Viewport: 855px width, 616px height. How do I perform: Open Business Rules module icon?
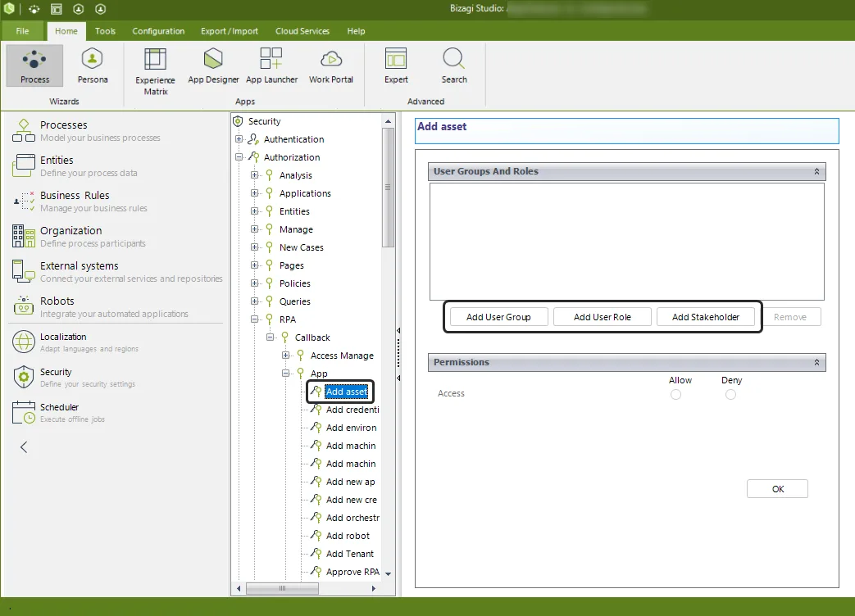coord(24,201)
